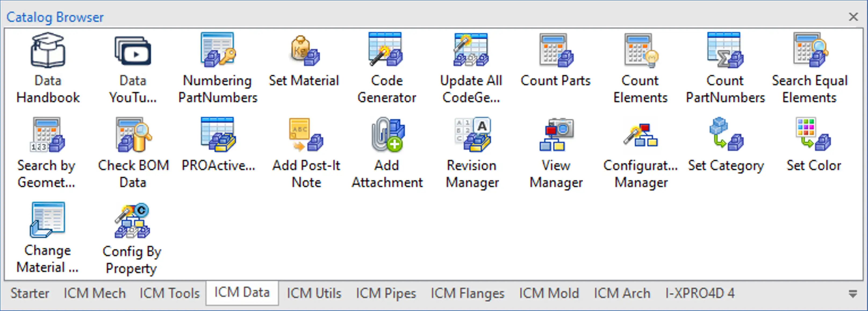868x311 pixels.
Task: Open the Revision Manager
Action: pyautogui.click(x=471, y=151)
